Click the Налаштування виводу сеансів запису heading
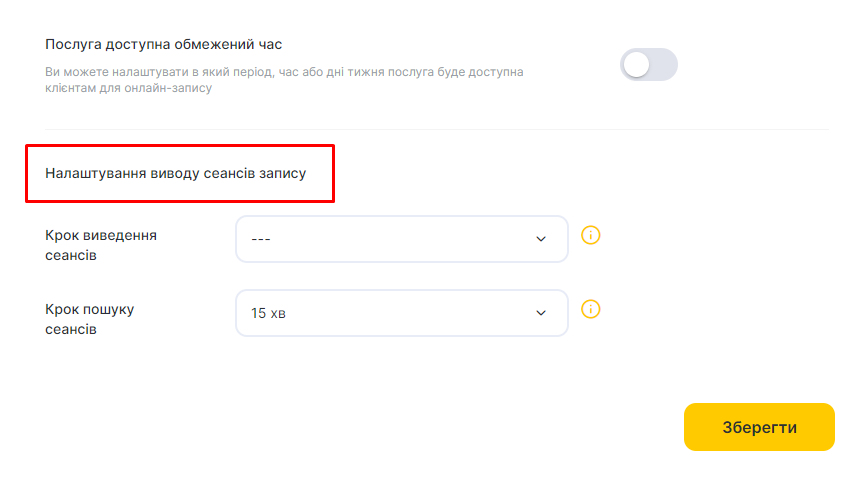Viewport: 857px width, 496px height. point(175,173)
